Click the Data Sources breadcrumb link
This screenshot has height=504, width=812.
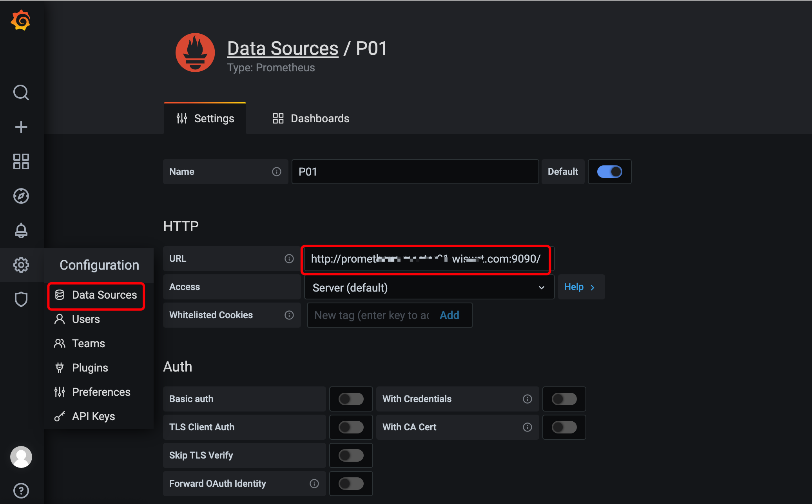click(283, 49)
